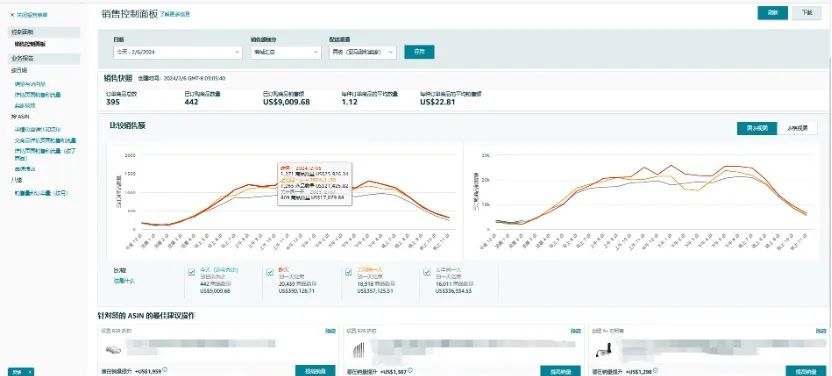Viewport: 832px width, 376px height.
Task: Click the 应用 apply button beside filters
Action: (x=419, y=52)
